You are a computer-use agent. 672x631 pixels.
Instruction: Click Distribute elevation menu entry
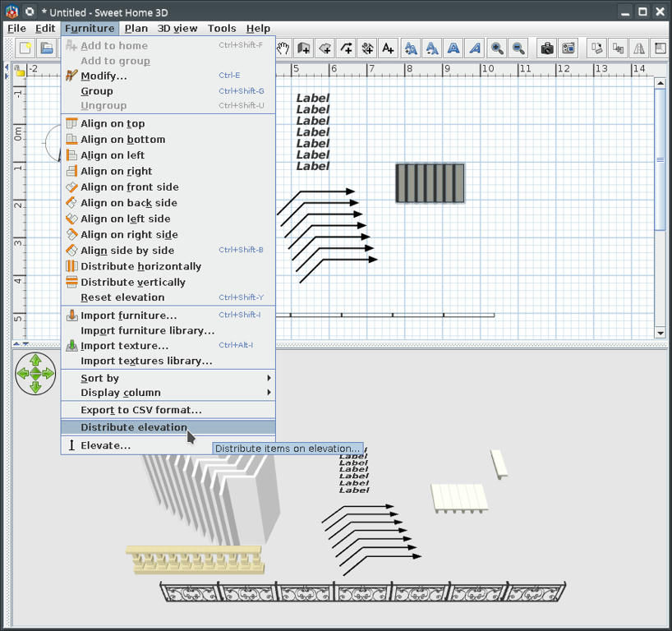(x=168, y=427)
